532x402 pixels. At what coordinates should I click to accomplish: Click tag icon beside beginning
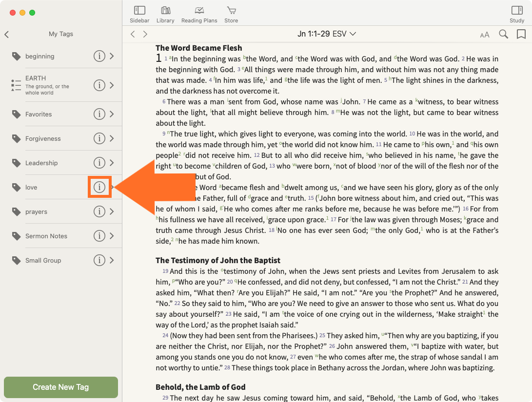(x=16, y=56)
